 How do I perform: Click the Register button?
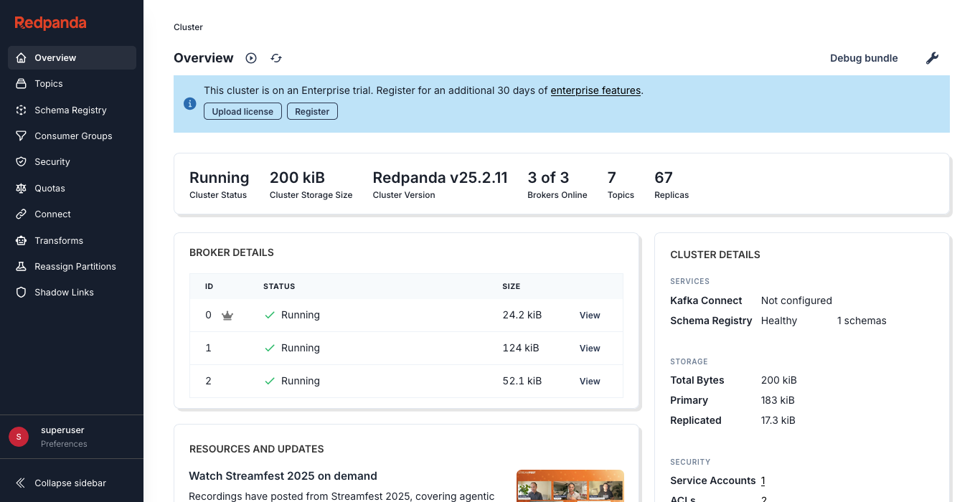312,111
